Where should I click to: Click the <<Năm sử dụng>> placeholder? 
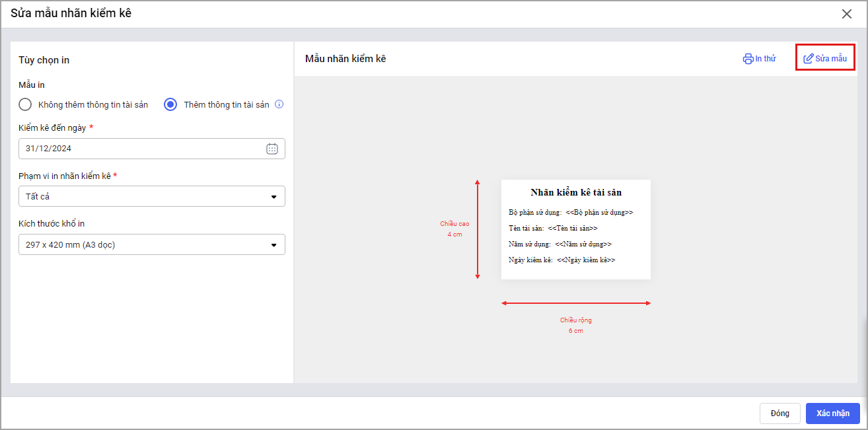(583, 244)
